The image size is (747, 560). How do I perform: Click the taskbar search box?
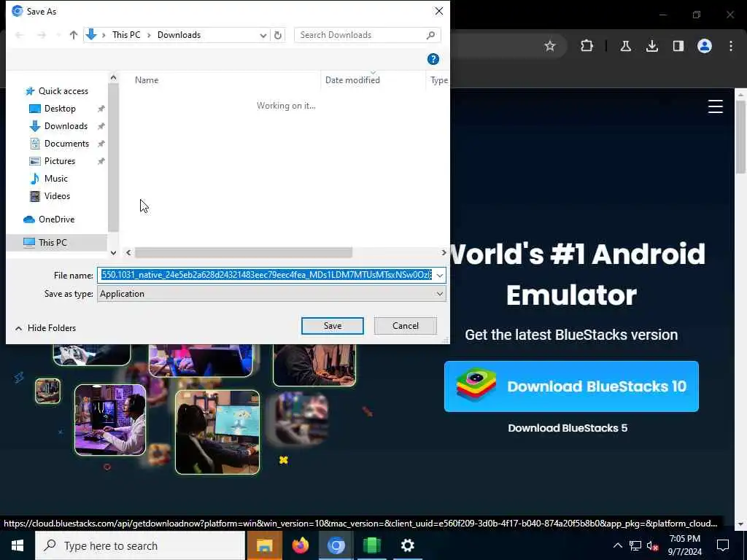(x=140, y=545)
